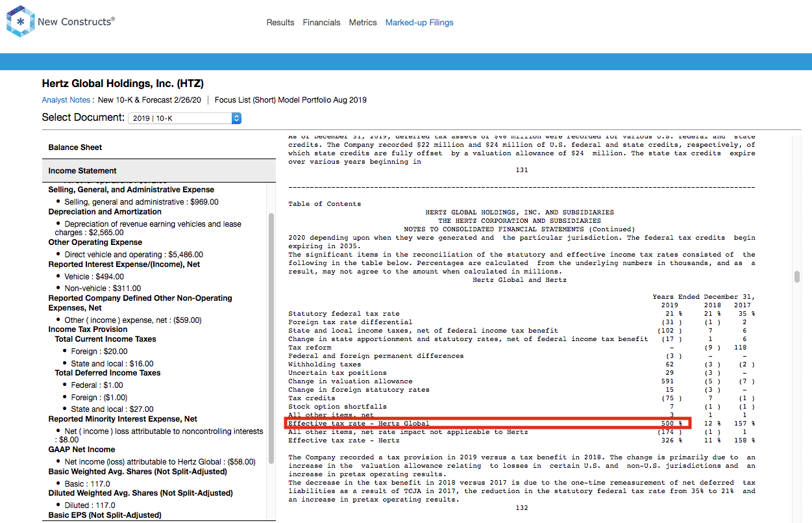The image size is (812, 523).
Task: Click Statutory federal tax rate row label
Action: [344, 314]
